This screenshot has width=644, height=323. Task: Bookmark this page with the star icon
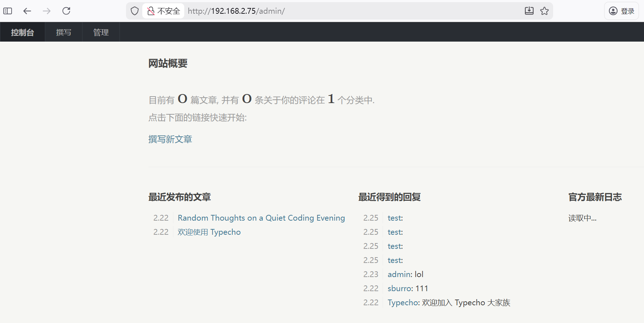[544, 11]
